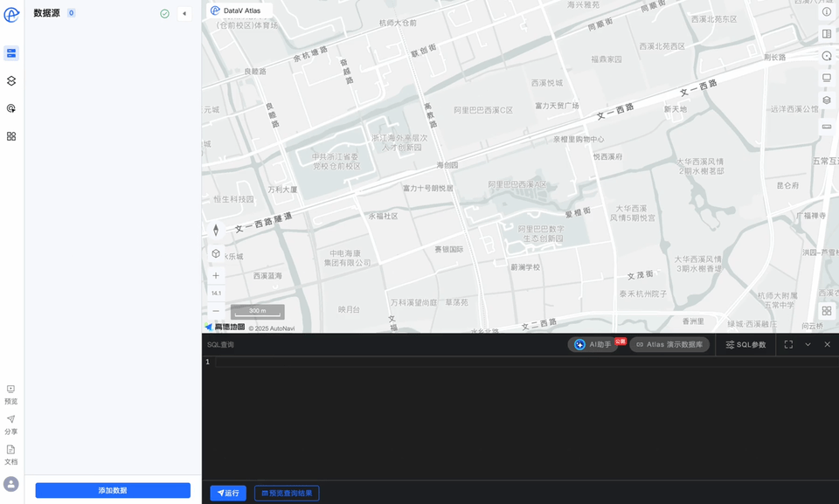
Task: Click the 高德地图 logo
Action: click(225, 327)
